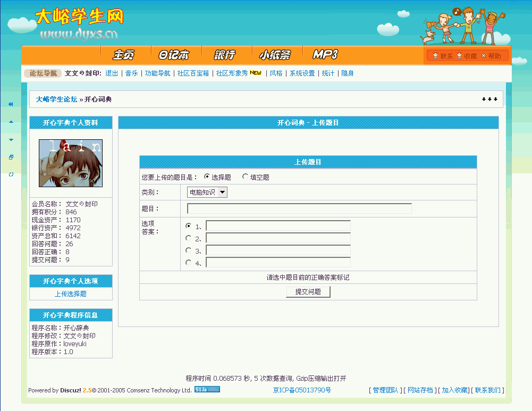Click the 提交问题 submit button
532x411 pixels.
(308, 292)
